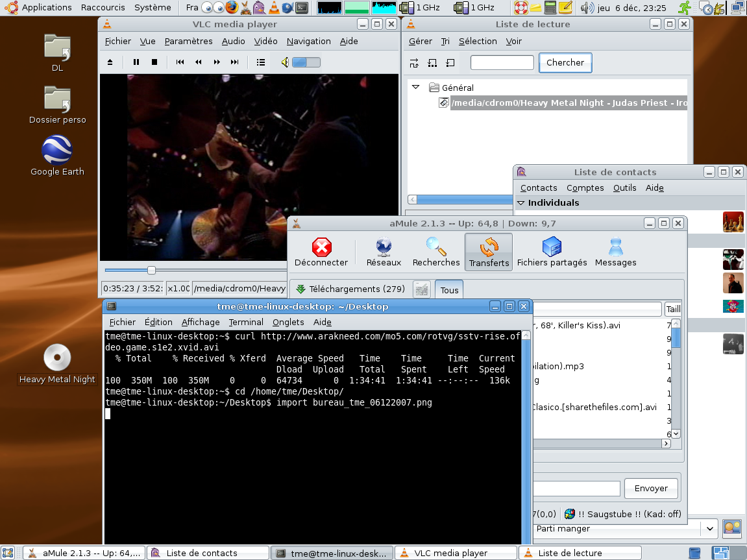The image size is (747, 560).
Task: Mute audio with VLC speaker icon
Action: (285, 62)
